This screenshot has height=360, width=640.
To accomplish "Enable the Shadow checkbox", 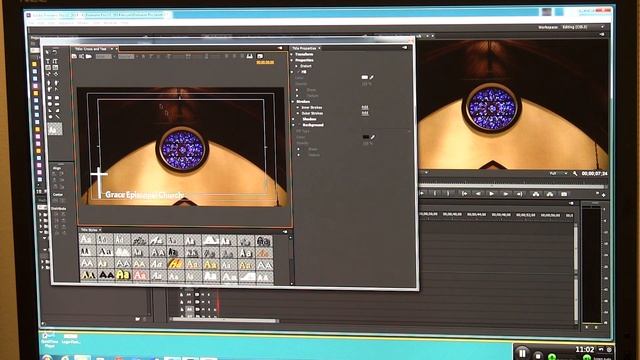I will coord(299,119).
